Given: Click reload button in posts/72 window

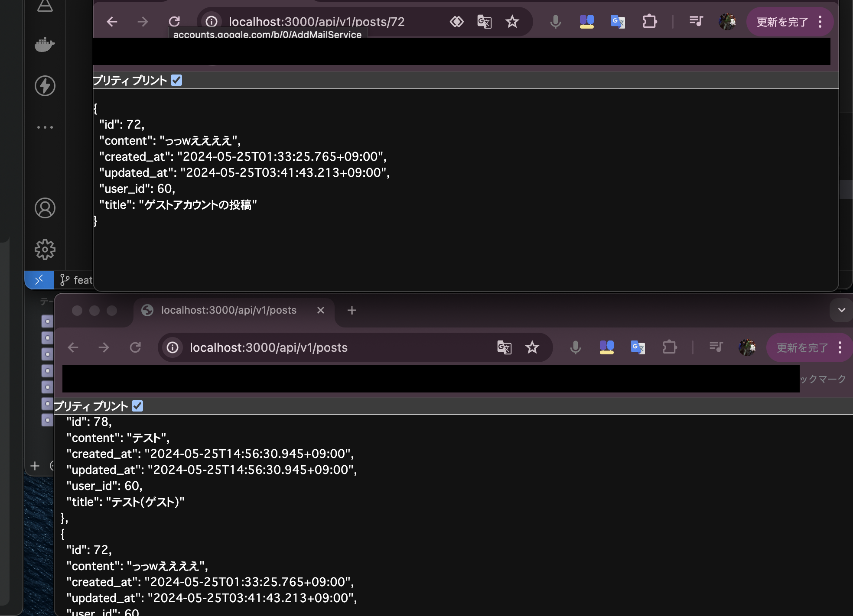Looking at the screenshot, I should coord(174,22).
